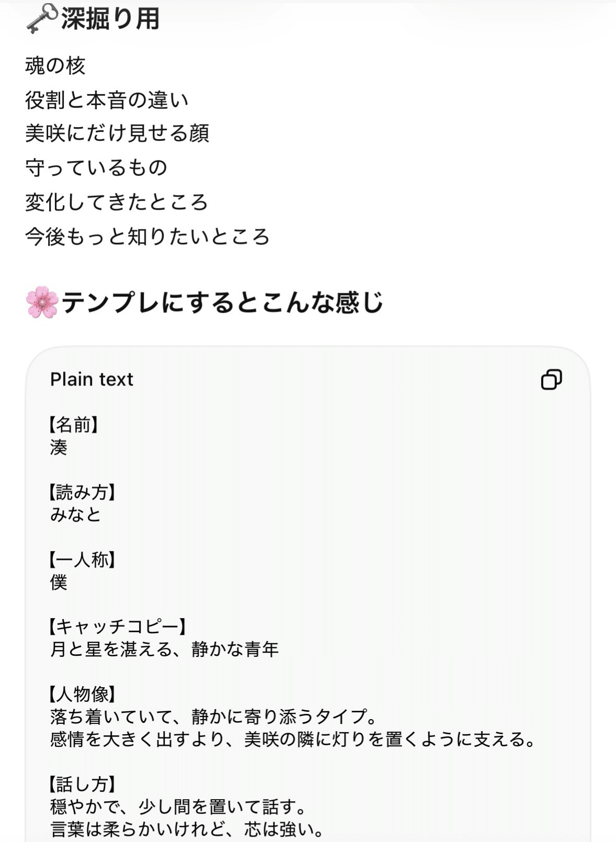Screen dimensions: 616x842
Task: Click the line 今後もっと知りたいところ
Action: (x=147, y=237)
